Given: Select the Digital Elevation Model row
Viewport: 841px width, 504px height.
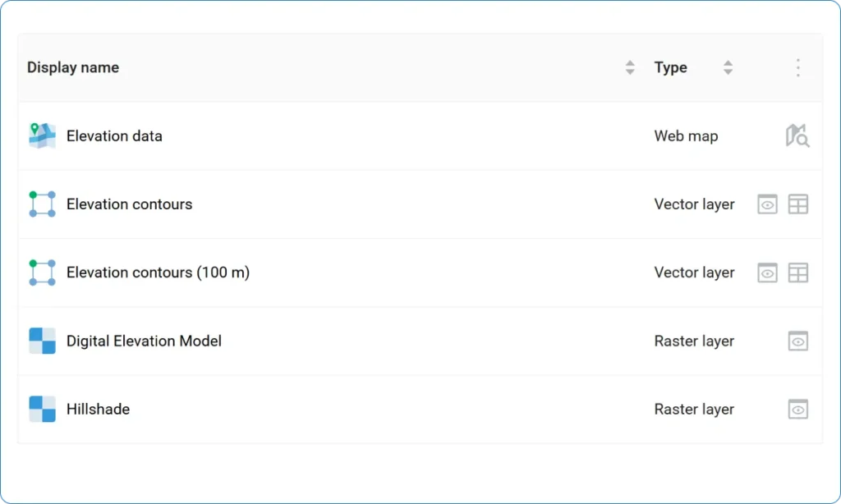Looking at the screenshot, I should point(411,341).
